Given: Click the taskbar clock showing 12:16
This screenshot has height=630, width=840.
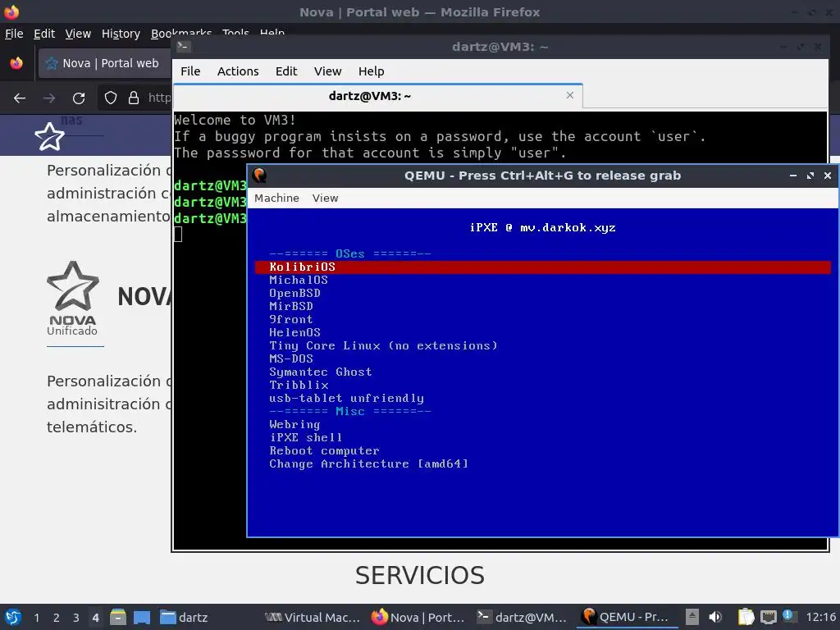Looking at the screenshot, I should [x=820, y=617].
